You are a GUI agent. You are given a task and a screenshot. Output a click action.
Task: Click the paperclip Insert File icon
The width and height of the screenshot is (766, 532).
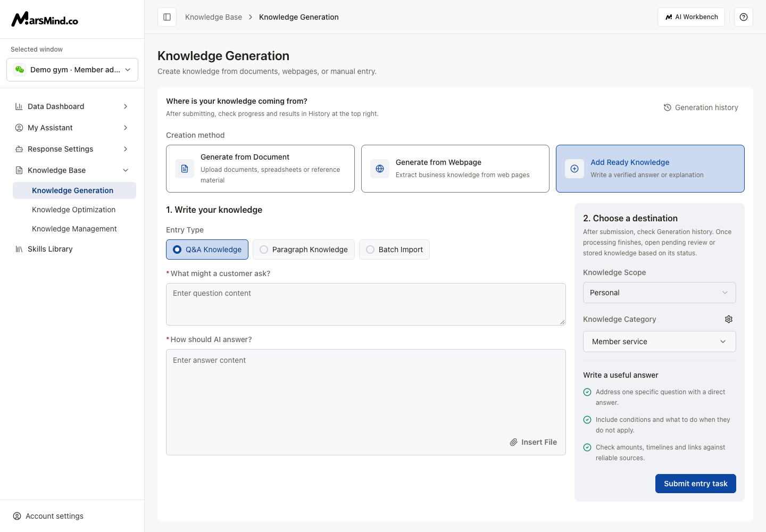(514, 442)
